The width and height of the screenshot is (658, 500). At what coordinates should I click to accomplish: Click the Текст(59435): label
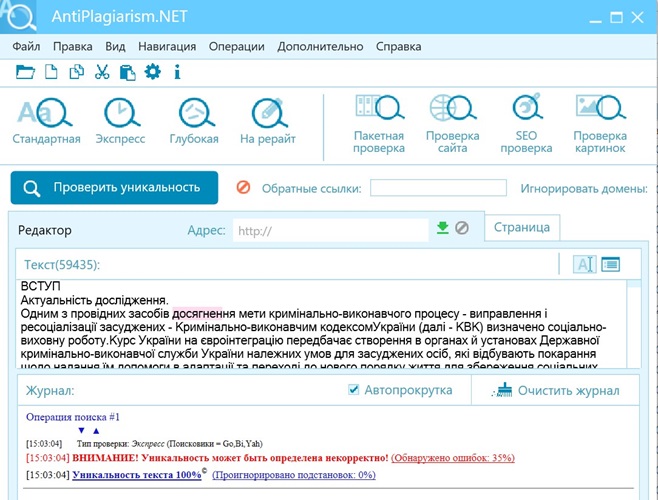62,264
